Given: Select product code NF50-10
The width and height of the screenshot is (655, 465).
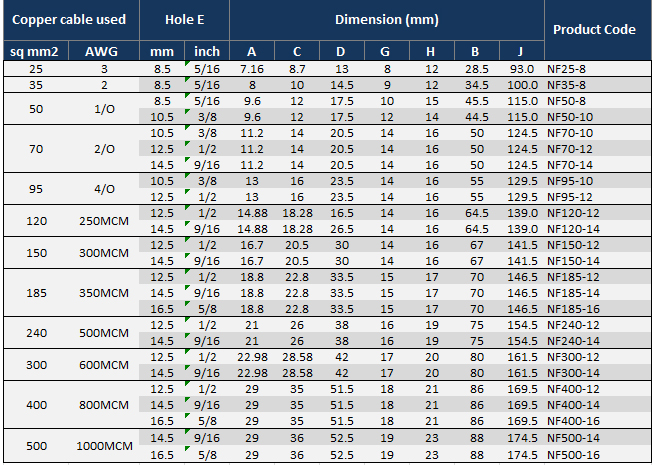Looking at the screenshot, I should (x=570, y=117).
